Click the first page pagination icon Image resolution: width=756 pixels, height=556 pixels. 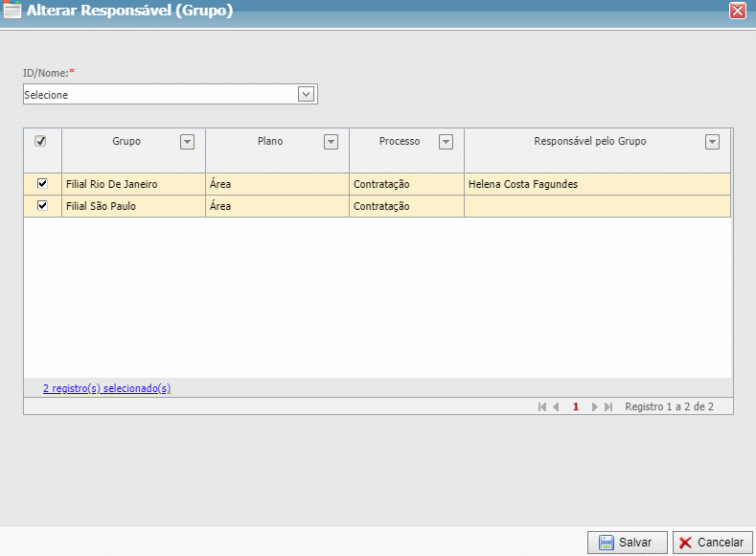(542, 406)
